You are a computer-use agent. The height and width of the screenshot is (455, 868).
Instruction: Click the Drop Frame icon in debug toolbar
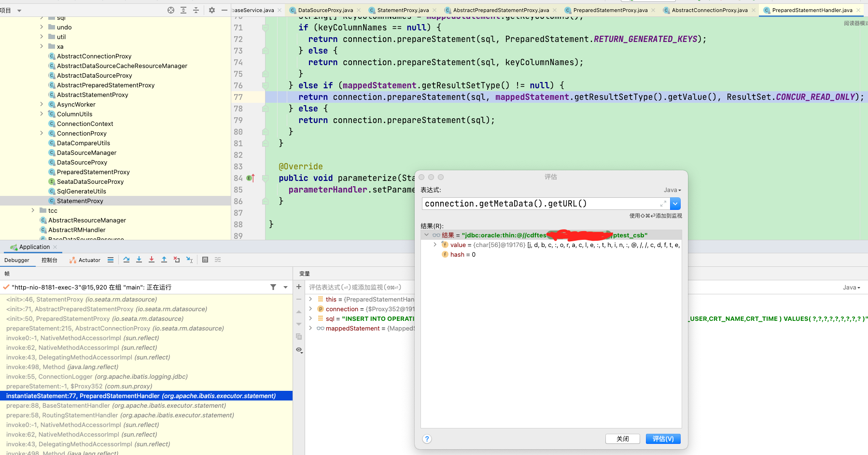(x=177, y=260)
